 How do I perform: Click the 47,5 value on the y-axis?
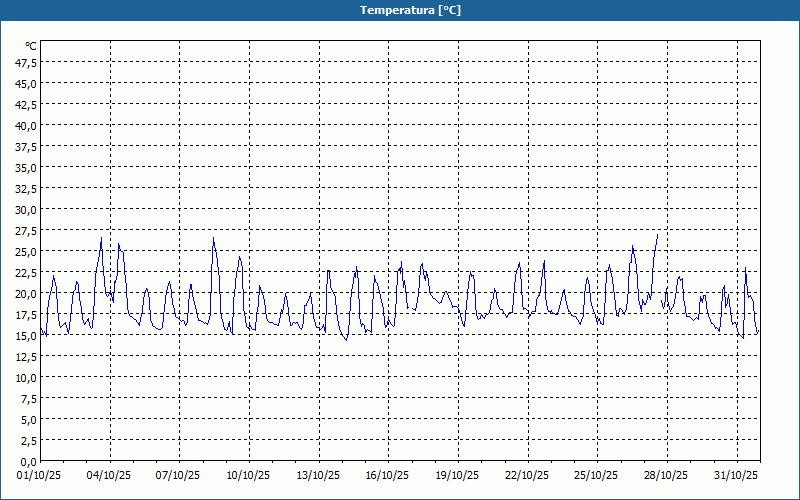click(26, 62)
